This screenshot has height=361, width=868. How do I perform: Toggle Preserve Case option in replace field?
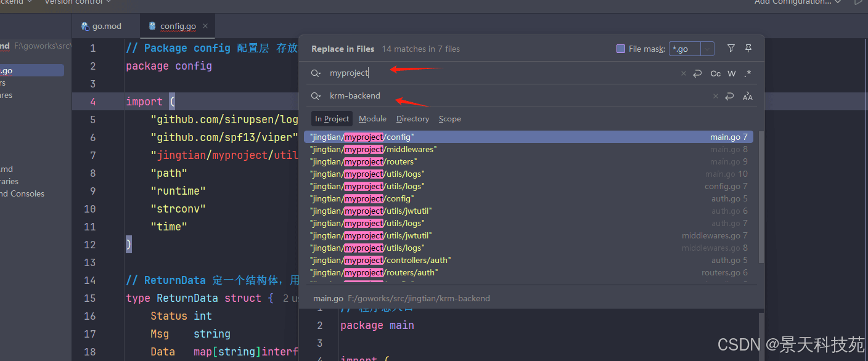747,96
